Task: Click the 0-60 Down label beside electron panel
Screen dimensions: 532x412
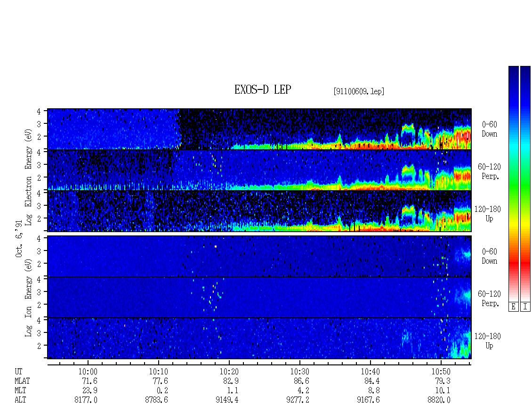Action: tap(489, 129)
